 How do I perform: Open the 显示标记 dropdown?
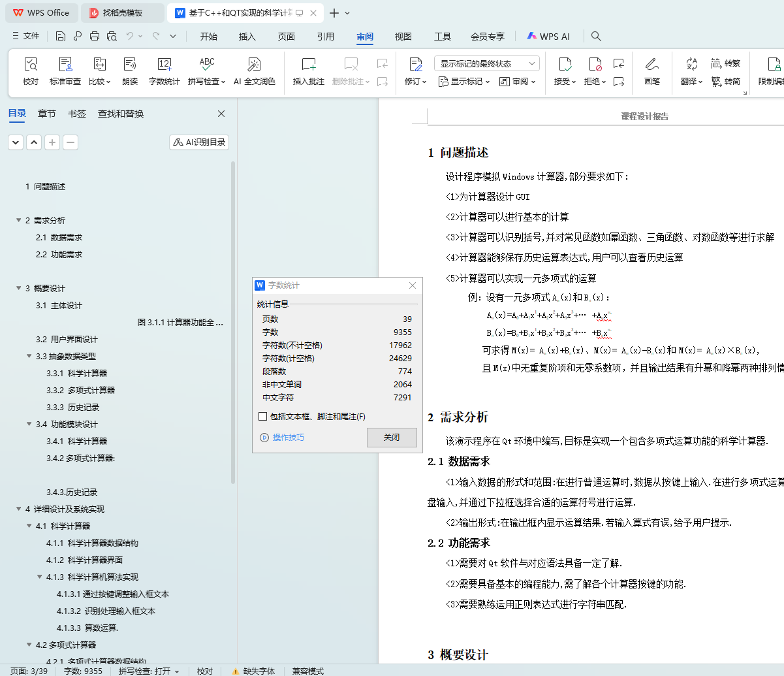click(x=463, y=82)
